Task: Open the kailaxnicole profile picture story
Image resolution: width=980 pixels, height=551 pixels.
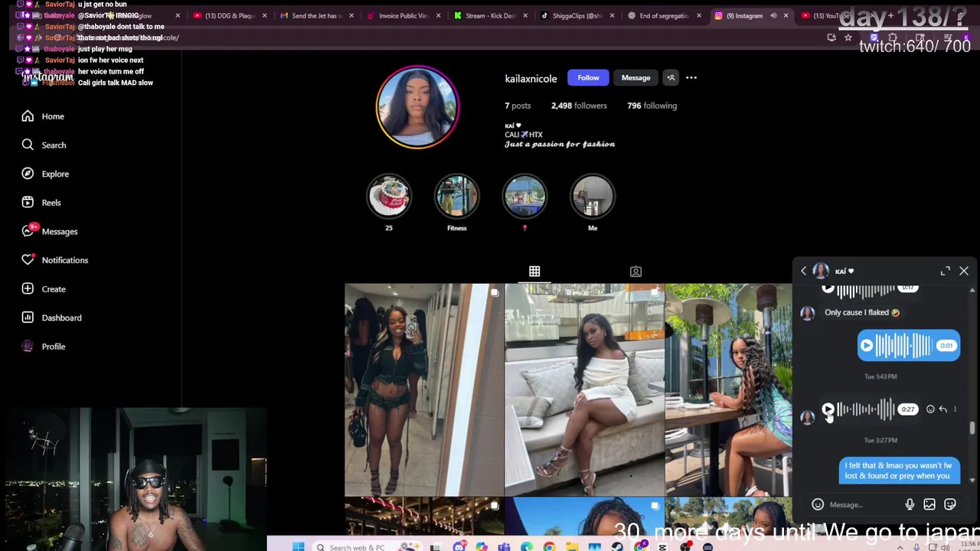Action: click(x=417, y=107)
